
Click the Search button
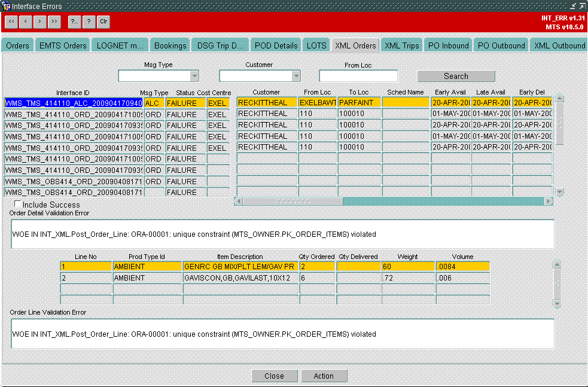456,76
